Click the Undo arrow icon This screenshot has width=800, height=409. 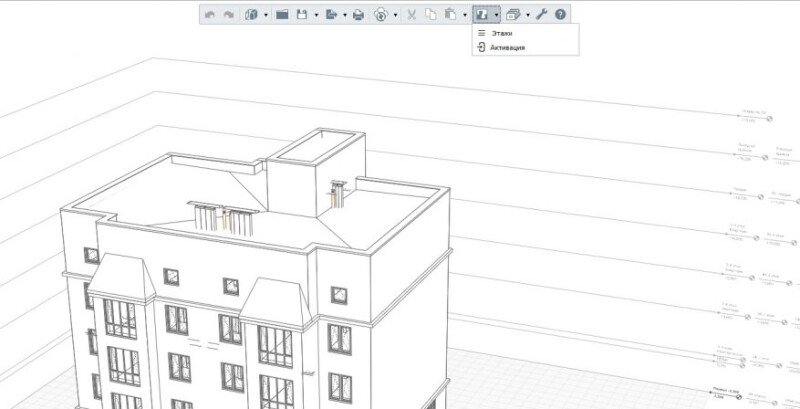click(210, 15)
